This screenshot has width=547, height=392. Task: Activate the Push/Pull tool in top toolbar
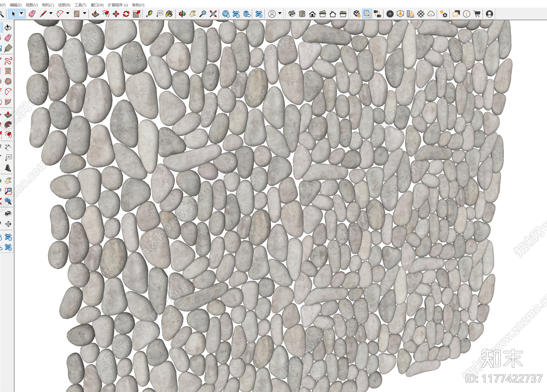click(95, 14)
